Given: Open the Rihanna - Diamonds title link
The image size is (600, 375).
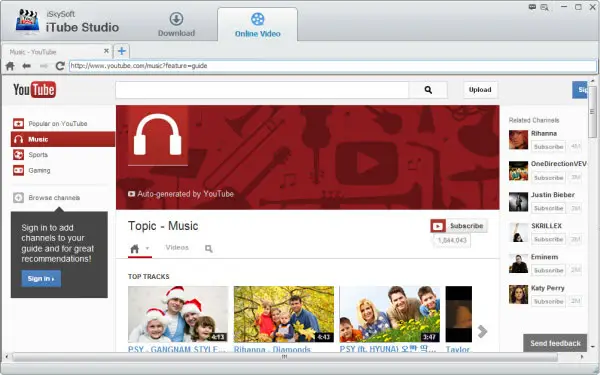Looking at the screenshot, I should click(x=272, y=349).
